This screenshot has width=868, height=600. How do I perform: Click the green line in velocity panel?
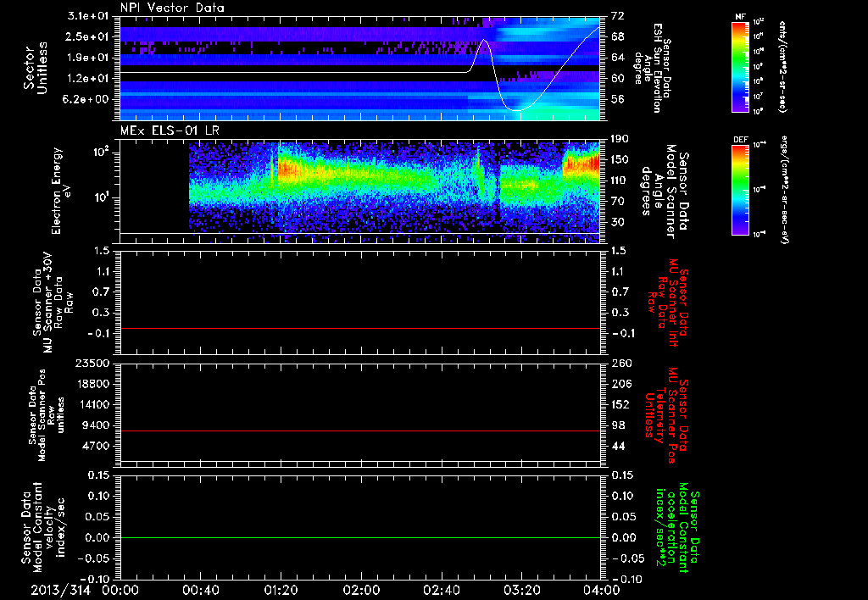click(x=359, y=537)
